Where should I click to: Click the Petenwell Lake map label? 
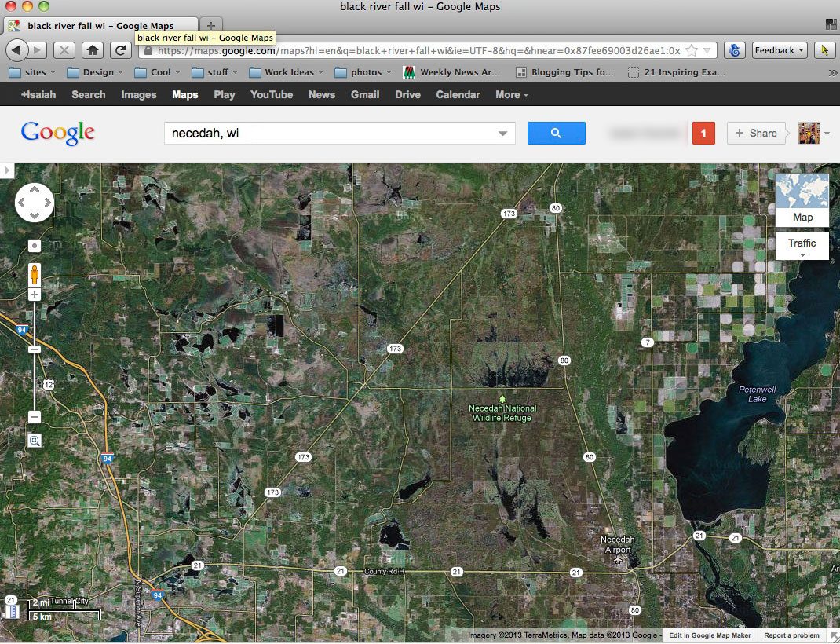coord(757,394)
